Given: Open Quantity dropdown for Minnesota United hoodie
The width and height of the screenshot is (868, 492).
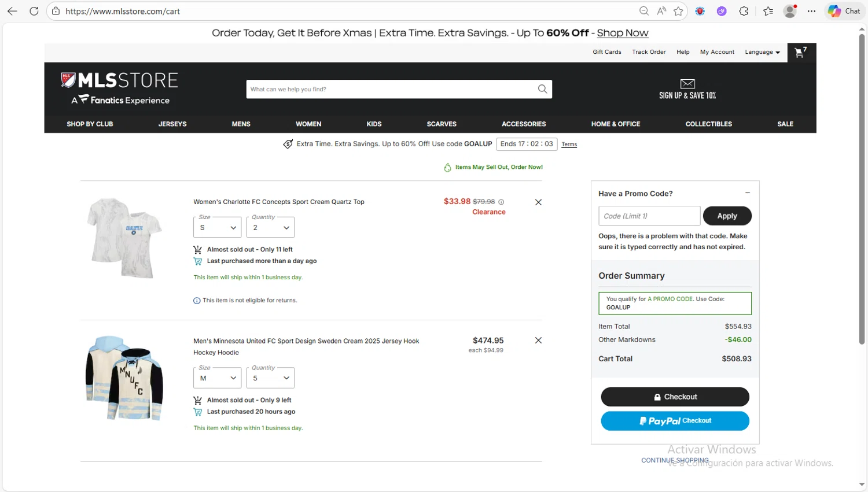Looking at the screenshot, I should coord(270,378).
